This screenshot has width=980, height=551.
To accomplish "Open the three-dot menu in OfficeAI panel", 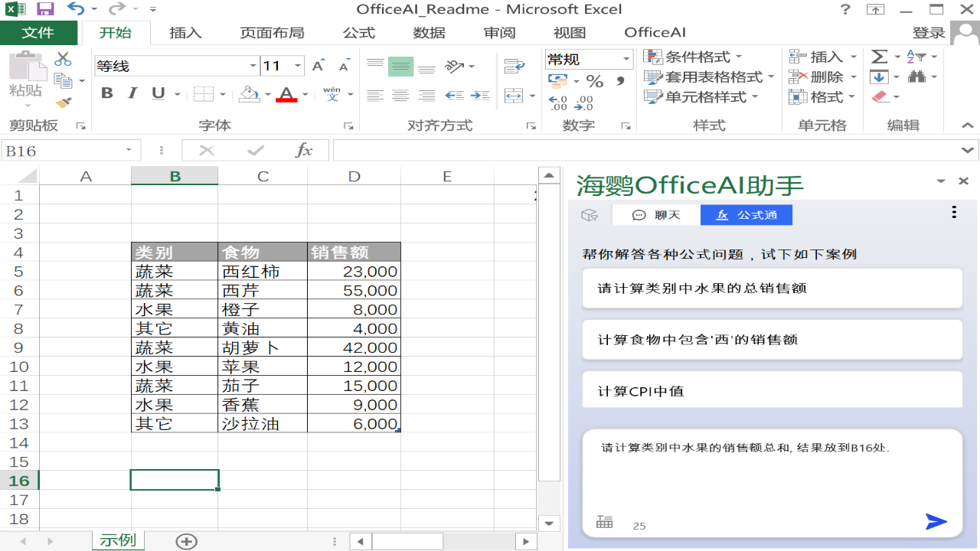I will [x=953, y=212].
